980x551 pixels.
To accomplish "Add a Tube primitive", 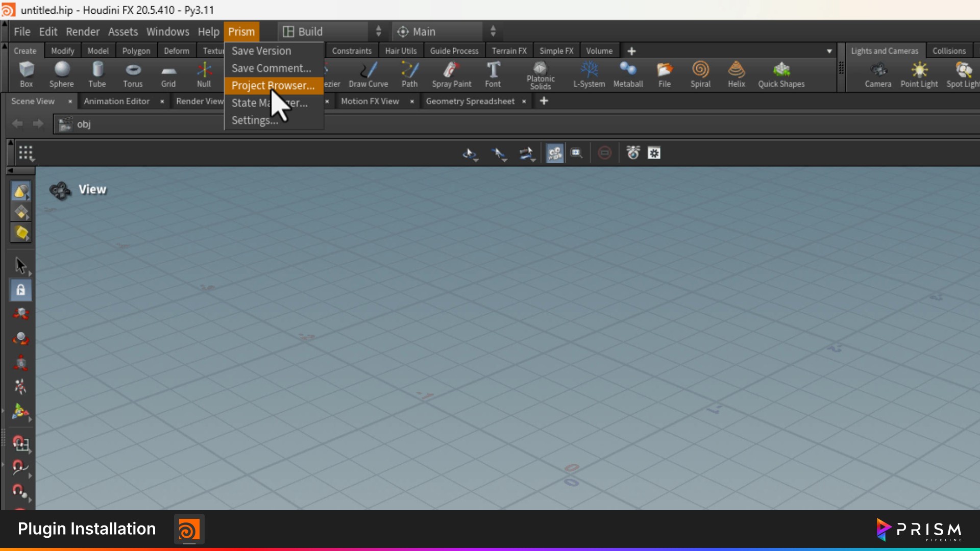I will coord(97,74).
